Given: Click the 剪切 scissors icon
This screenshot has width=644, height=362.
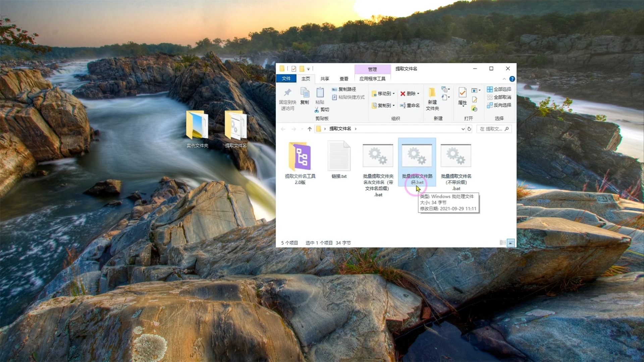Looking at the screenshot, I should coord(317,110).
